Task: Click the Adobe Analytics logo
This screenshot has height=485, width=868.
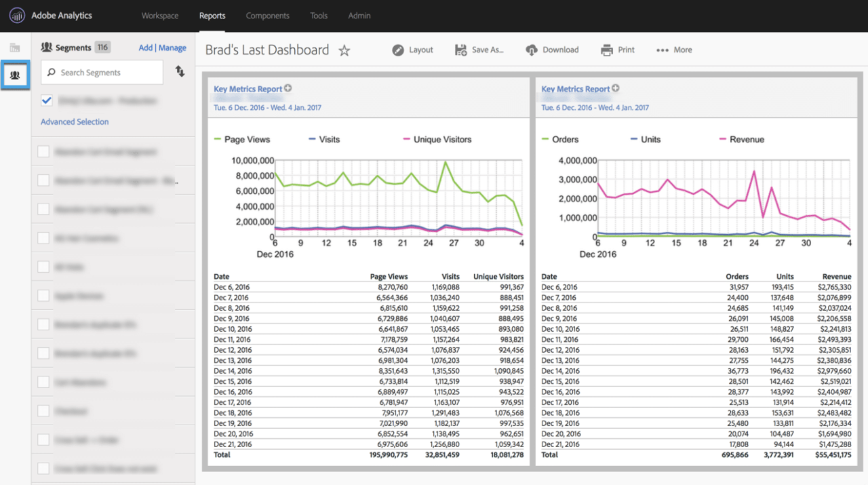Action: coord(17,15)
